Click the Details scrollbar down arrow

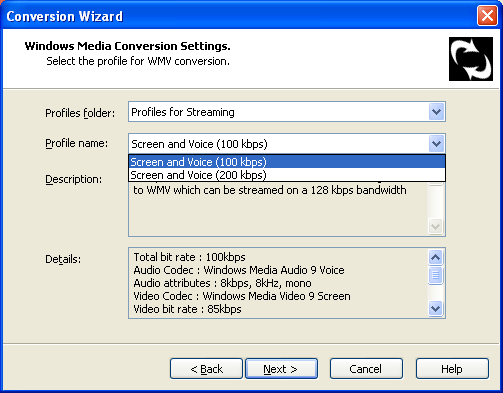[x=435, y=308]
